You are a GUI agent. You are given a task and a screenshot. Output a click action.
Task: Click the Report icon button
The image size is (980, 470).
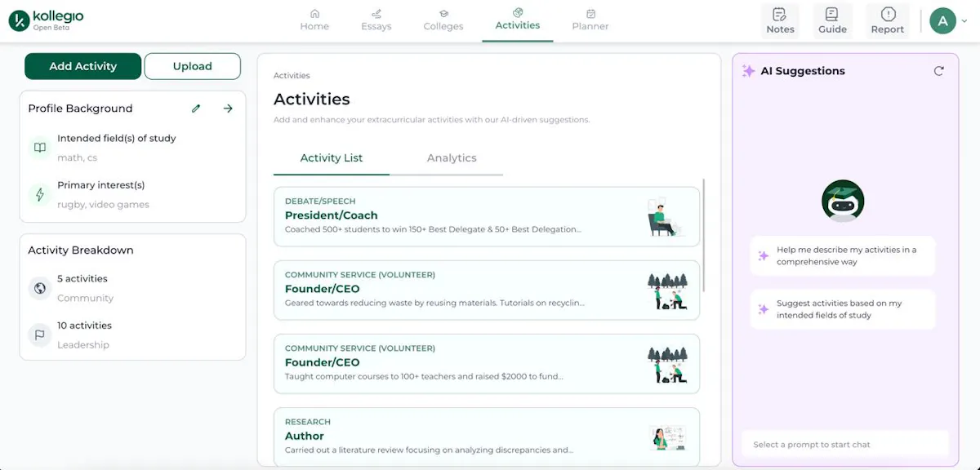pyautogui.click(x=888, y=20)
